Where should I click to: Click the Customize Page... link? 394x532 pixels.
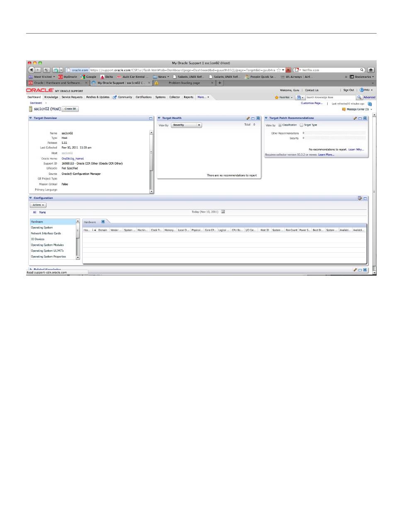tap(311, 103)
